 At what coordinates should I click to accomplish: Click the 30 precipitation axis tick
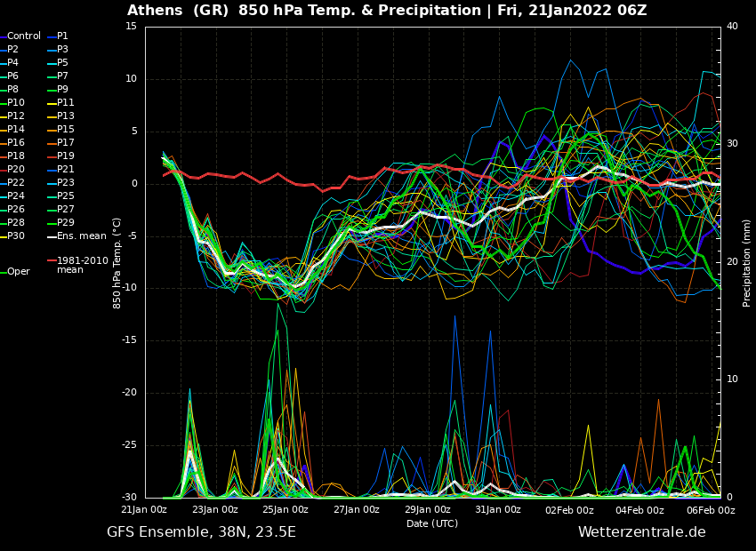[x=732, y=144]
